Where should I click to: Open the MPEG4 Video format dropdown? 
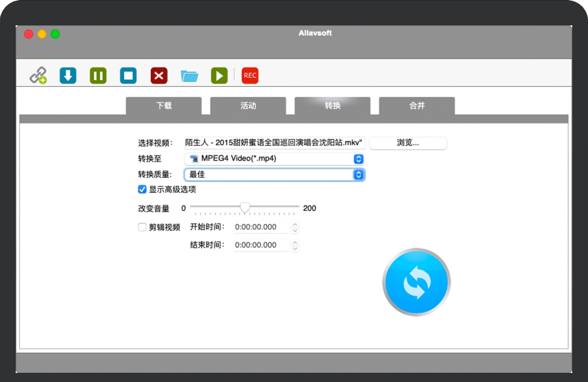coord(274,159)
